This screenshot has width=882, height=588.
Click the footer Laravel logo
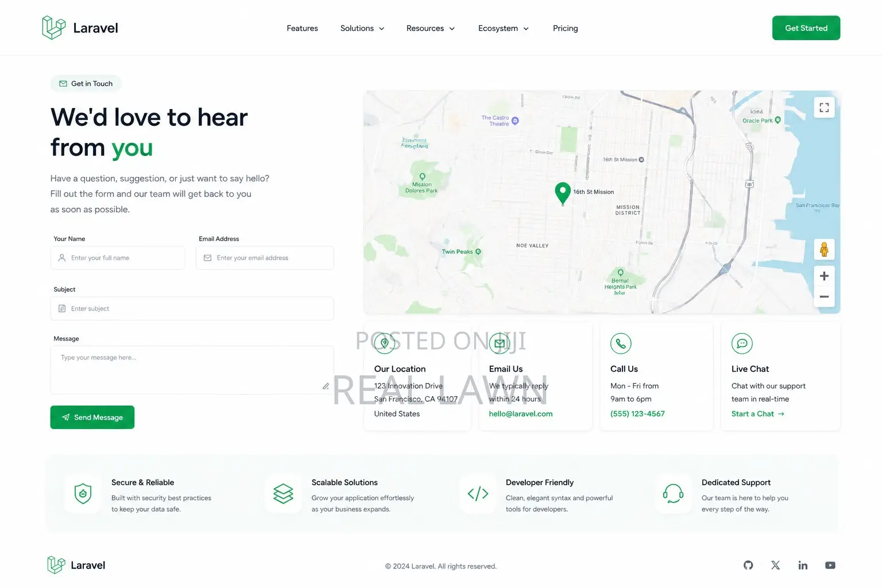coord(76,565)
